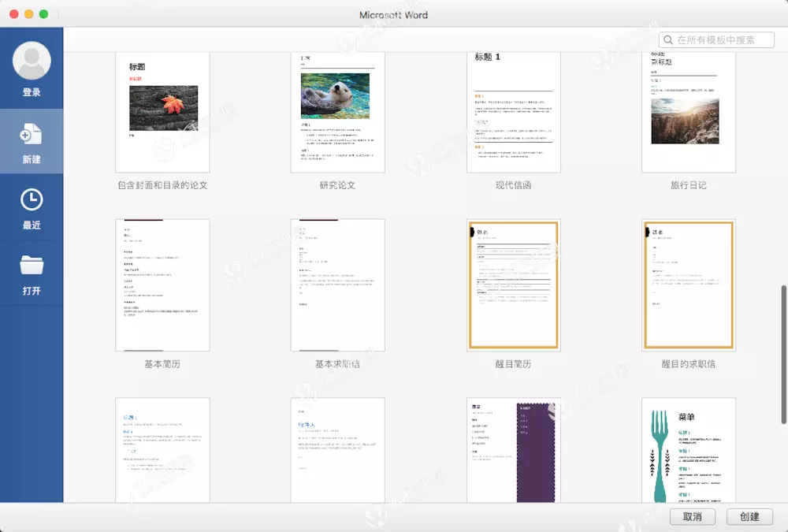Click the 取消 button
Viewport: 788px width, 532px height.
[692, 517]
